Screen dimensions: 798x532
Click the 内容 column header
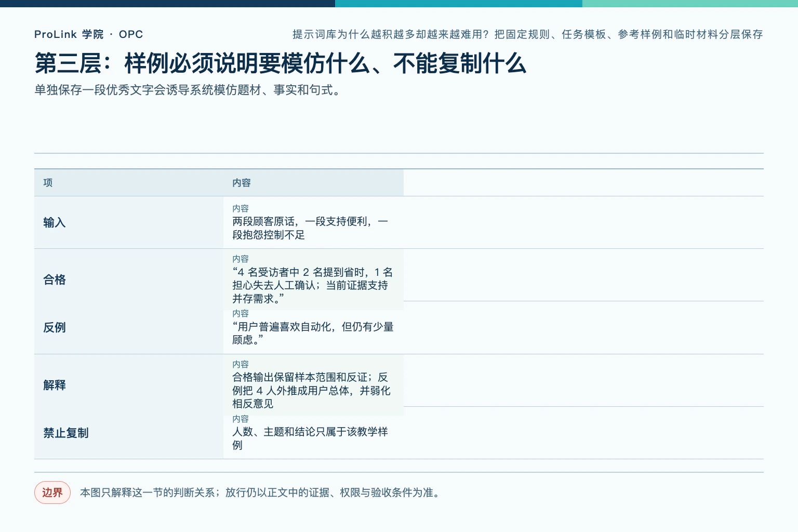(242, 183)
